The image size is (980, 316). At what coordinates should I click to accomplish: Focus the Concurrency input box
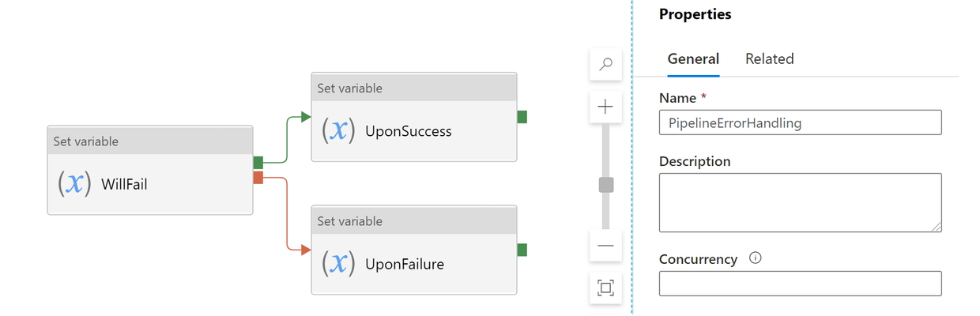click(x=800, y=284)
